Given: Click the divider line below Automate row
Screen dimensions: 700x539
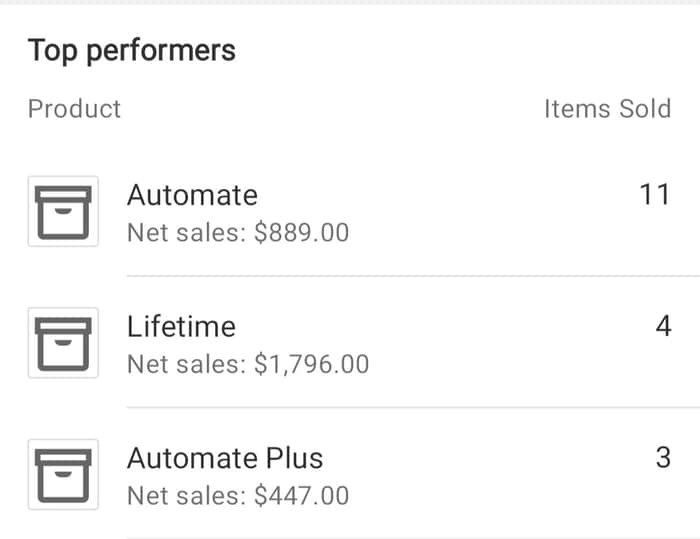Looking at the screenshot, I should click(x=413, y=276).
